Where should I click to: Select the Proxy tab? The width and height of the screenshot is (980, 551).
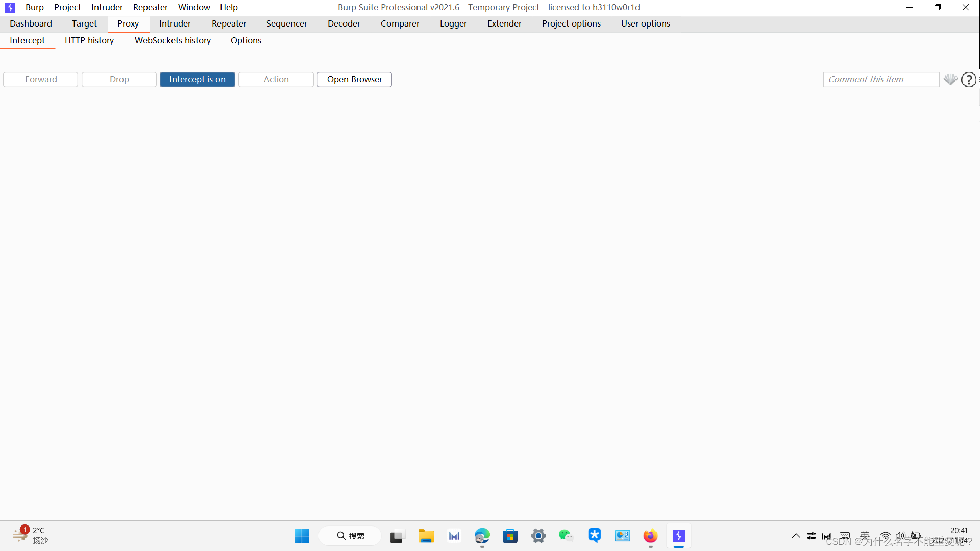coord(128,24)
